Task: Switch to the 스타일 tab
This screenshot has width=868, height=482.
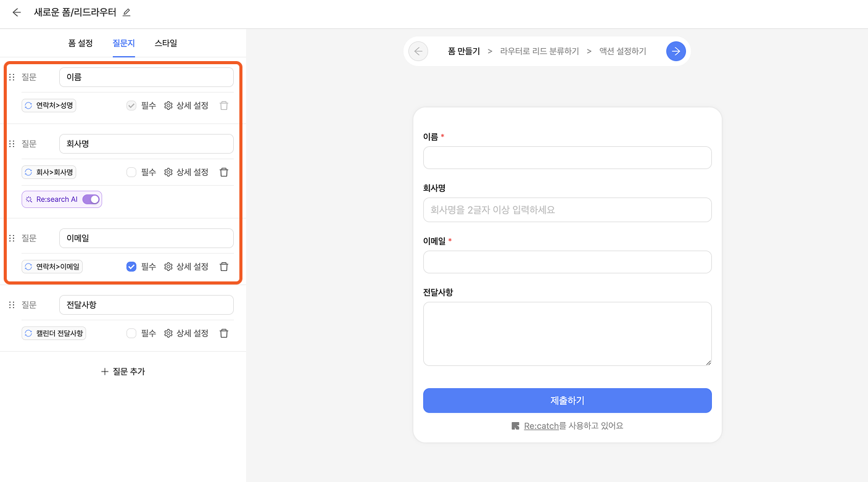Action: [166, 43]
